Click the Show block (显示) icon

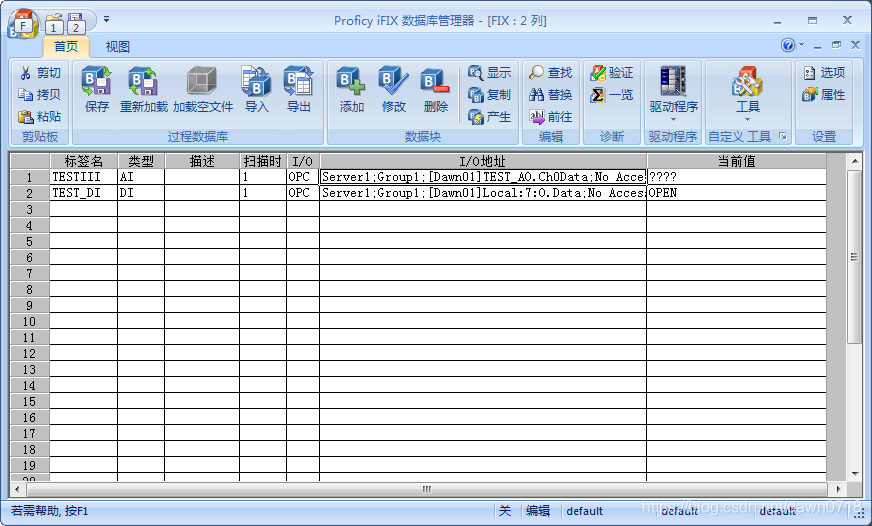[475, 73]
